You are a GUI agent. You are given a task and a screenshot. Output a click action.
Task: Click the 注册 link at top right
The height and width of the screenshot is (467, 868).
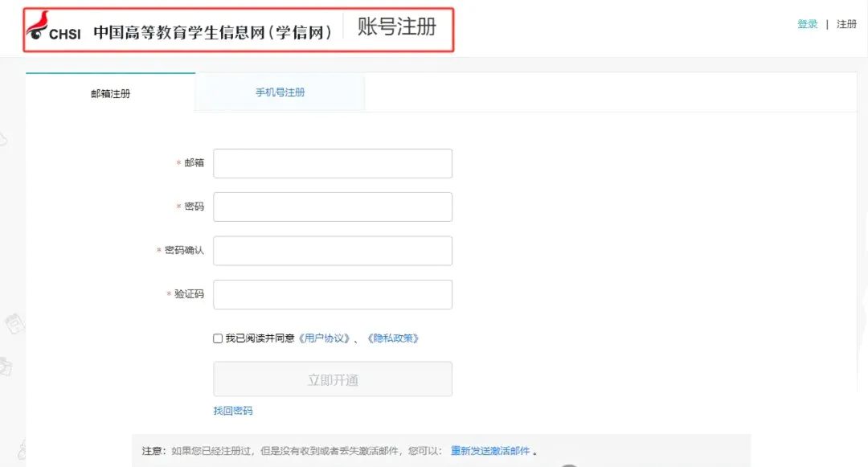click(846, 24)
